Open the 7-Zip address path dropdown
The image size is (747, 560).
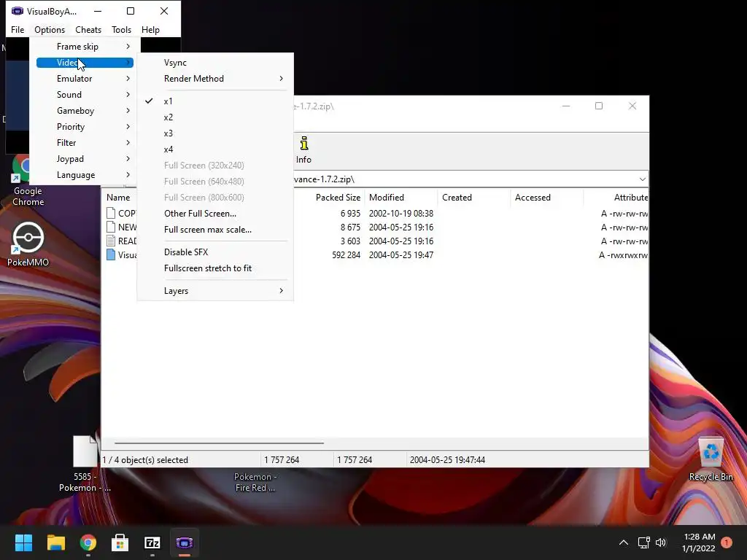(642, 179)
